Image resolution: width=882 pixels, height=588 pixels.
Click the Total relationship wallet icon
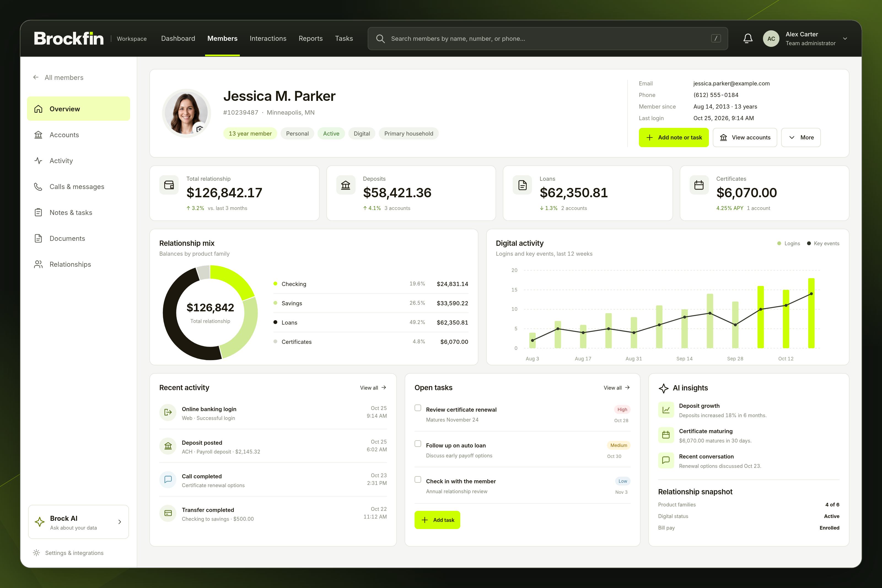point(169,185)
